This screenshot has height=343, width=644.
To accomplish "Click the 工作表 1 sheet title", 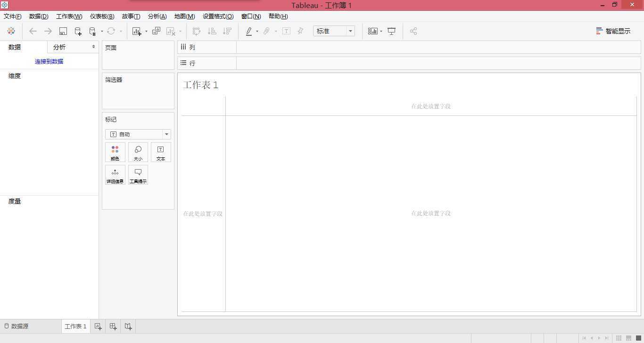I will click(x=201, y=85).
